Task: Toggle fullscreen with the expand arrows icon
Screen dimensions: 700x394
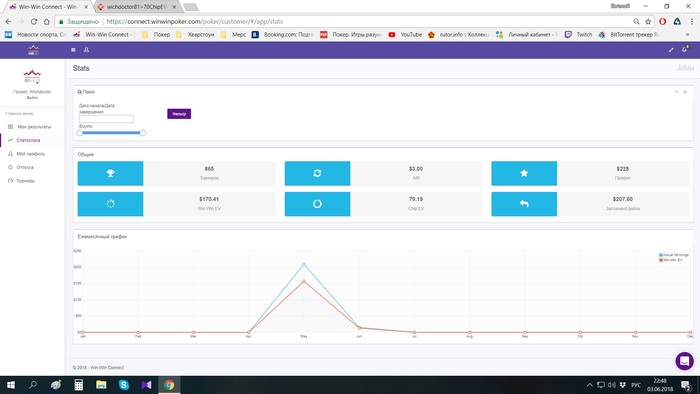Action: click(x=671, y=50)
